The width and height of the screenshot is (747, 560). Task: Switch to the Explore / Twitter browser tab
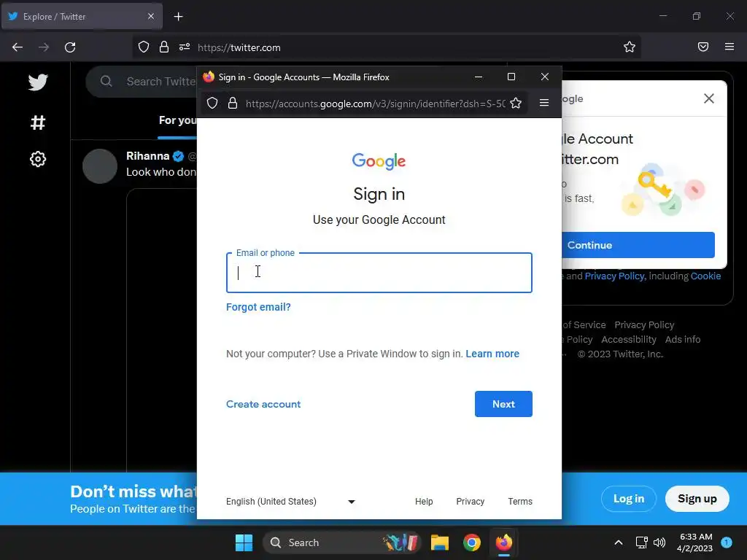point(82,16)
